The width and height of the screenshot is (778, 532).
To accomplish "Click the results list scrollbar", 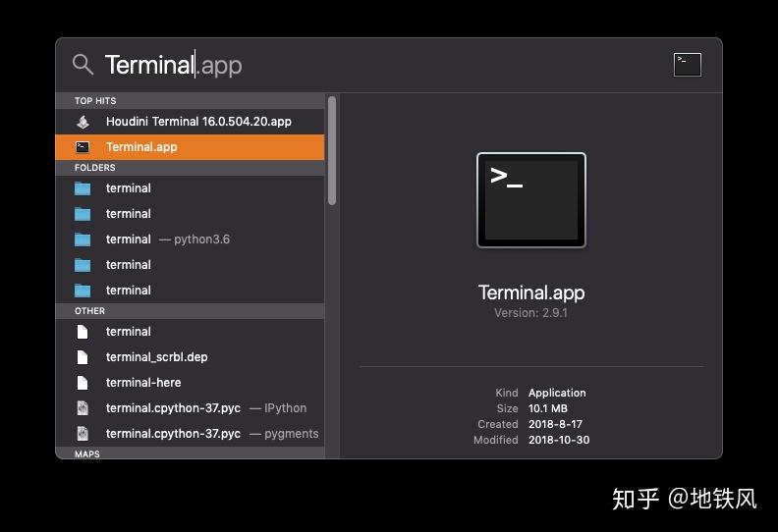I will tap(332, 151).
